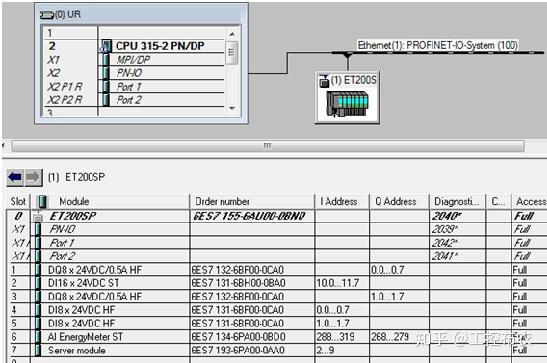The width and height of the screenshot is (547, 363).
Task: Click module icon for DI16 x 24VDC ST
Action: [x=38, y=283]
